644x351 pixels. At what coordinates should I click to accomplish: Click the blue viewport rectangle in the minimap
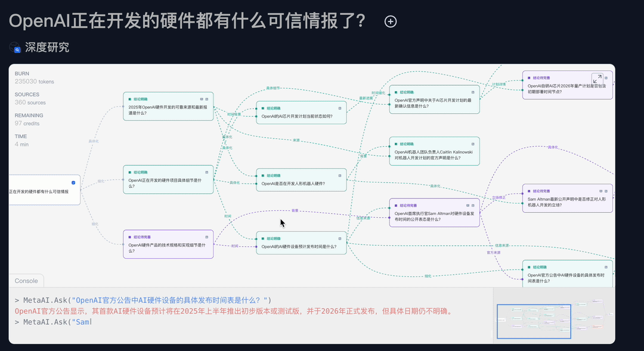click(534, 321)
